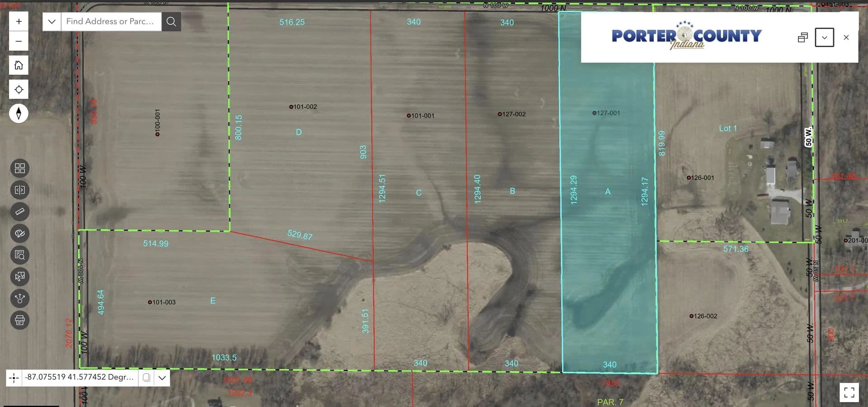This screenshot has height=407, width=868.
Task: Click the 514.99 dimension label
Action: 156,244
